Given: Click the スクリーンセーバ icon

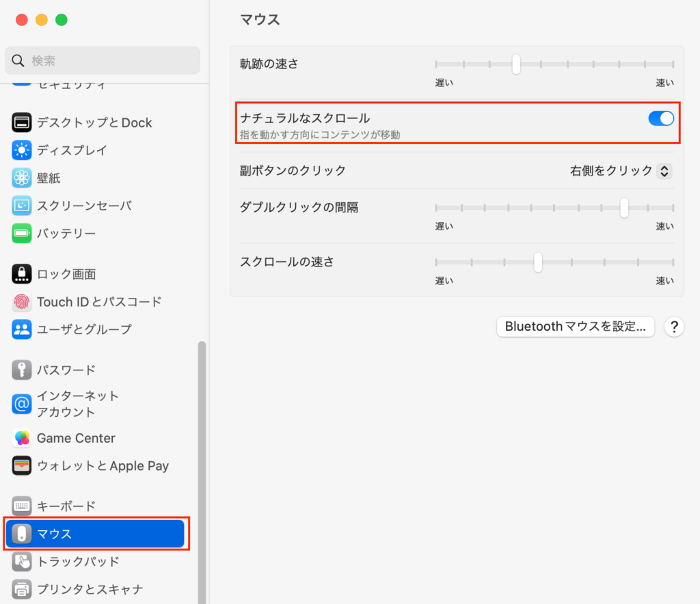Looking at the screenshot, I should pos(21,206).
